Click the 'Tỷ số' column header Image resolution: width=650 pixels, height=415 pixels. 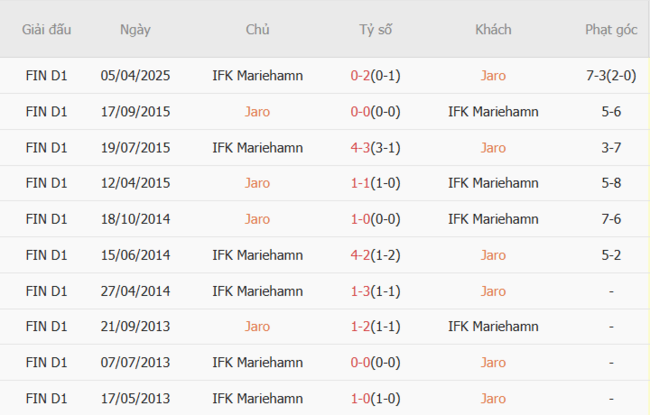click(x=376, y=29)
